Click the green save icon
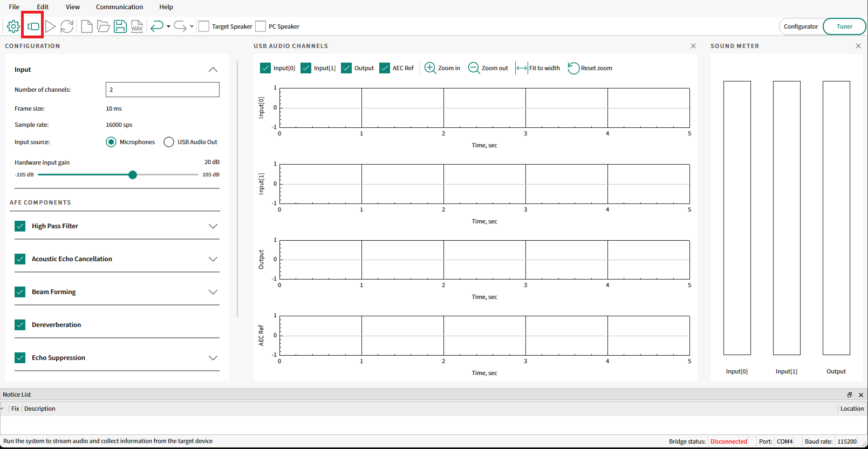The image size is (868, 449). point(120,26)
